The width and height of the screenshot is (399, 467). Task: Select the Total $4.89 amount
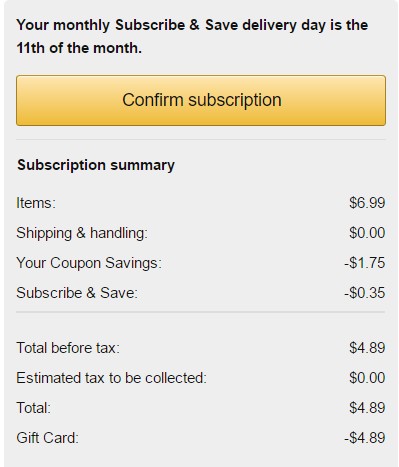click(x=367, y=408)
